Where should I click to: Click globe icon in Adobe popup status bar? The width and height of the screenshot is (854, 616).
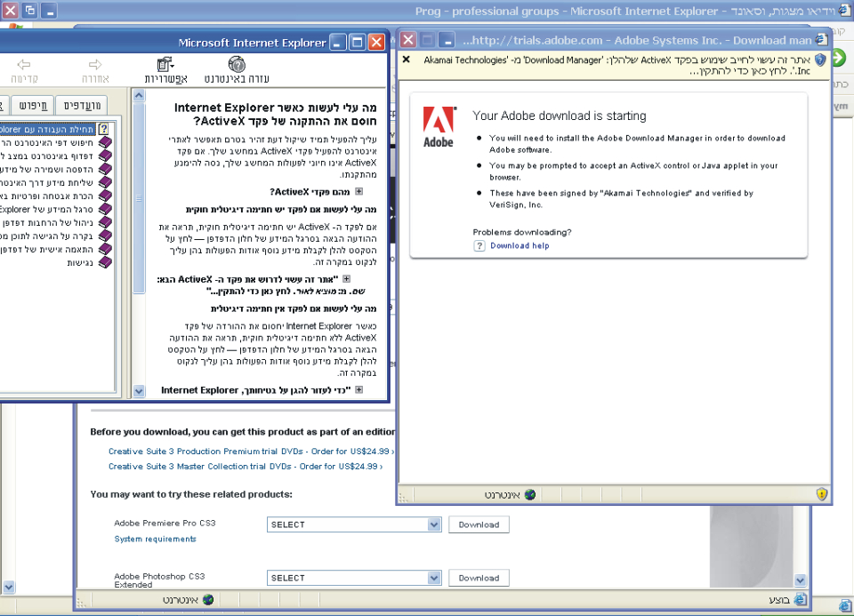[530, 494]
